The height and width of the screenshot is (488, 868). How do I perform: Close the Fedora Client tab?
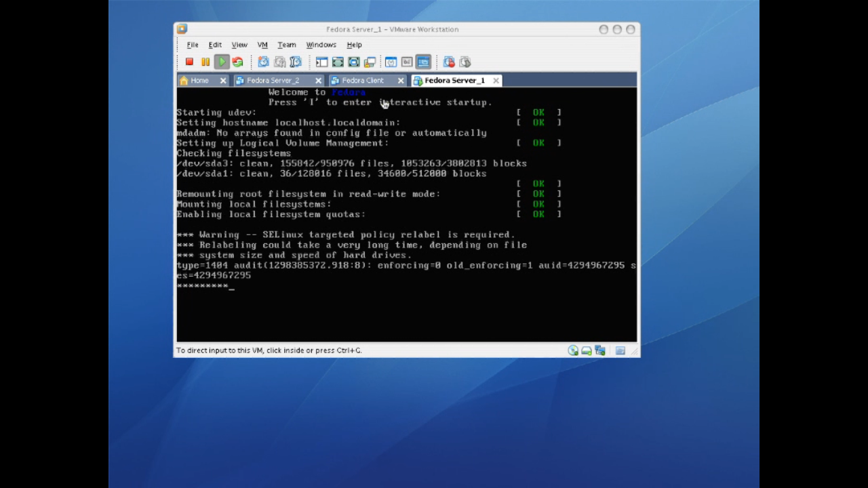click(x=401, y=81)
